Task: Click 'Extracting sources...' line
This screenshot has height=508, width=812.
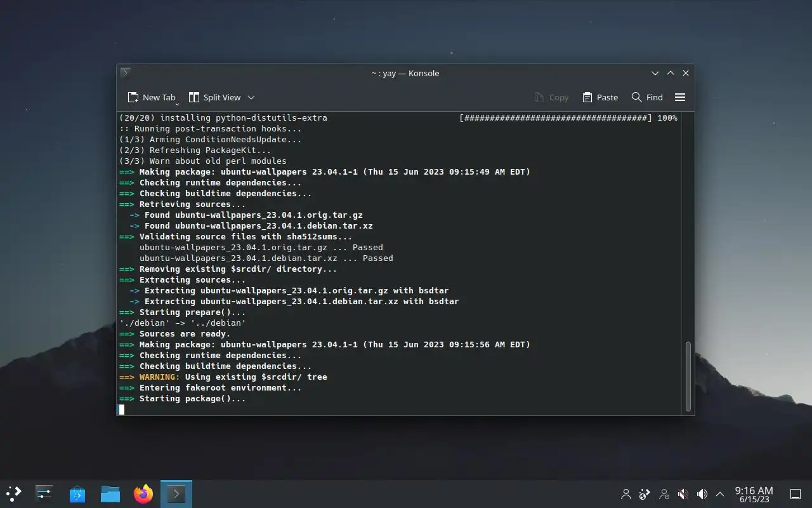Action: 183,279
